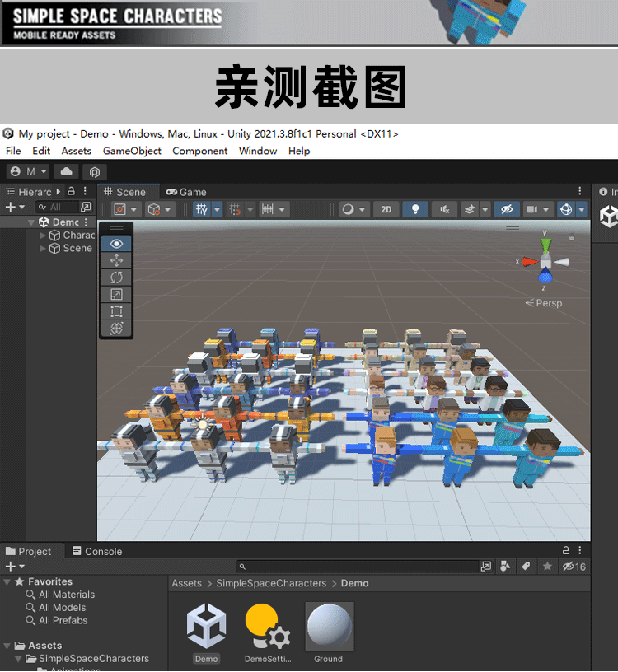
Task: Select the Scale tool in scene overlay
Action: (x=116, y=294)
